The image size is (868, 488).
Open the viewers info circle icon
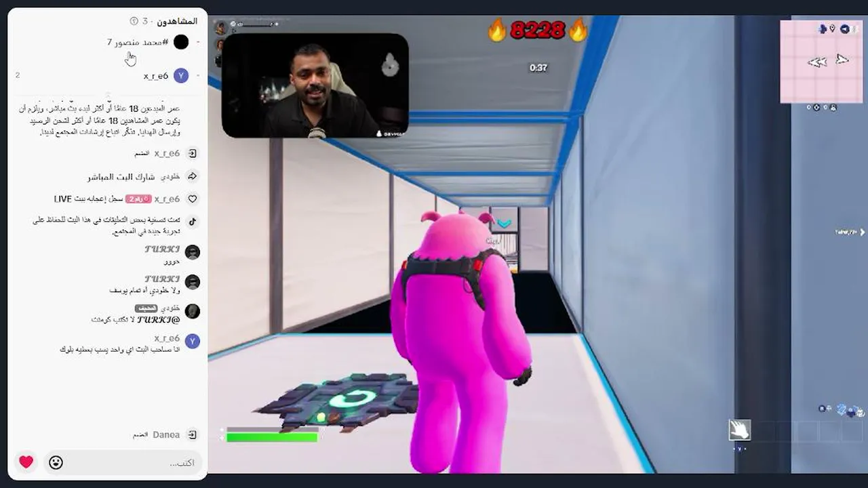(134, 21)
